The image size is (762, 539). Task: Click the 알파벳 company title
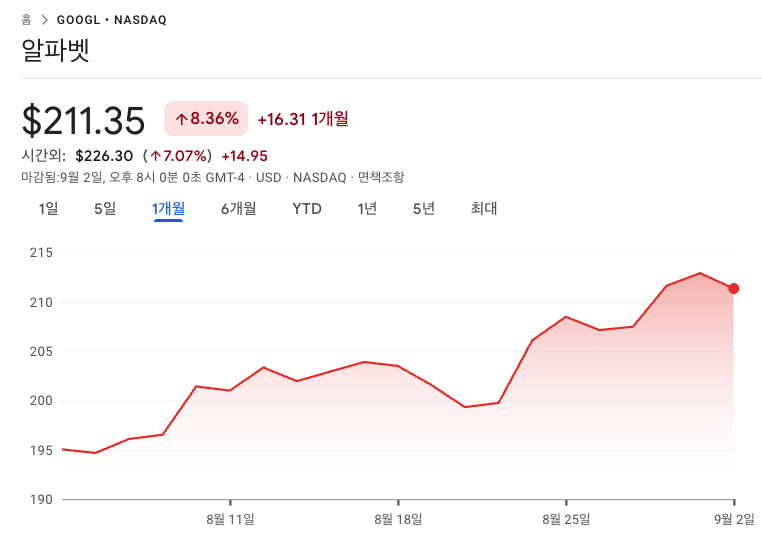(x=55, y=49)
